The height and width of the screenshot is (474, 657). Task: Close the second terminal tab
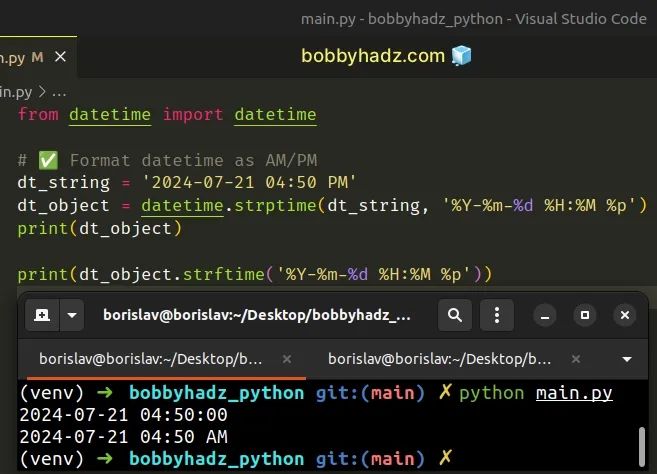click(576, 359)
